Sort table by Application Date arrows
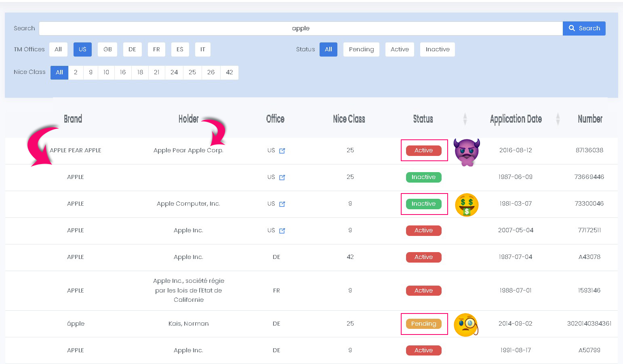 click(x=558, y=119)
